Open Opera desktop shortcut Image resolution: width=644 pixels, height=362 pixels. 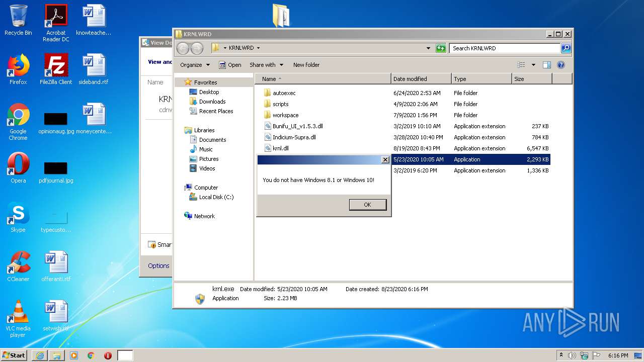coord(18,168)
